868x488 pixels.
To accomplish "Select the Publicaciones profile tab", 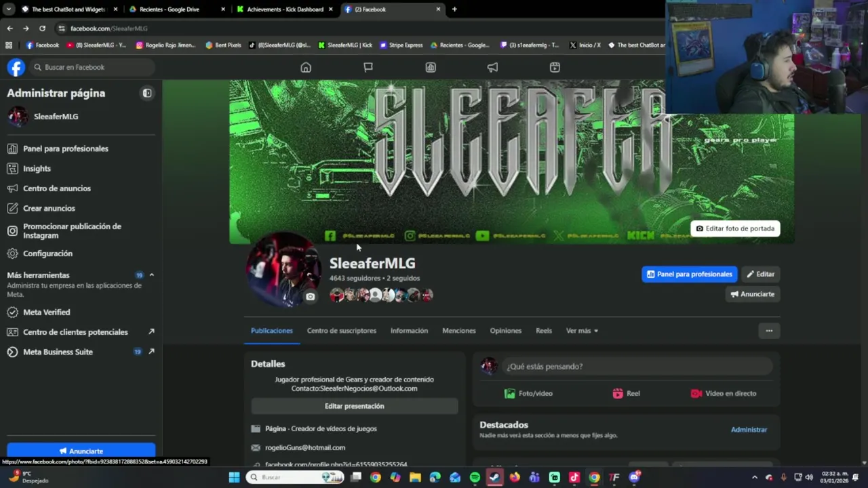I will tap(272, 331).
